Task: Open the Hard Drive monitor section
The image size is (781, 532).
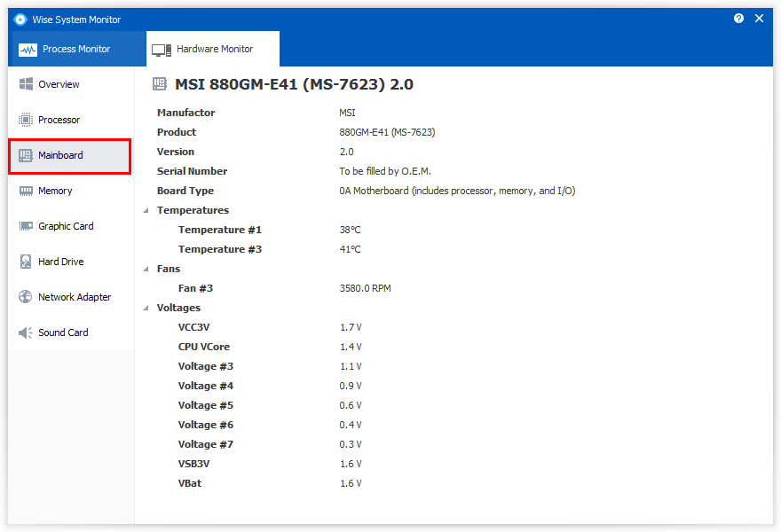Action: click(x=25, y=262)
